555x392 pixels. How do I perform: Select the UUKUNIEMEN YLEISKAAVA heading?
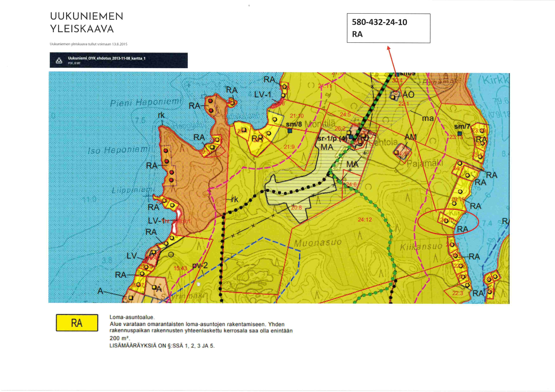pos(87,22)
